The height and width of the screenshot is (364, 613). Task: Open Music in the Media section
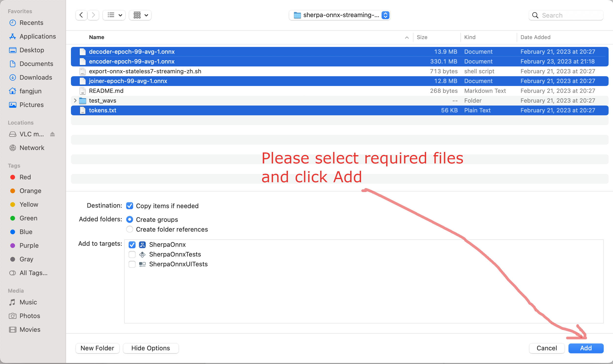pos(23,302)
